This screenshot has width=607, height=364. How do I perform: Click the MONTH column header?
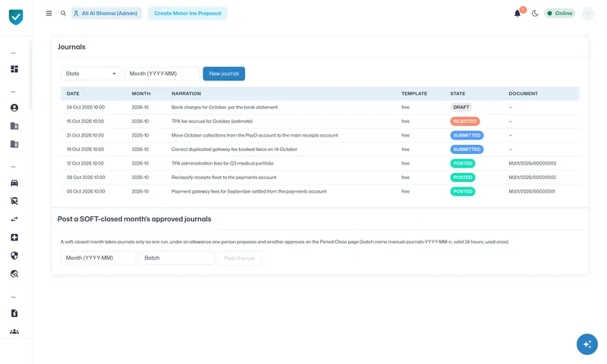pos(141,93)
